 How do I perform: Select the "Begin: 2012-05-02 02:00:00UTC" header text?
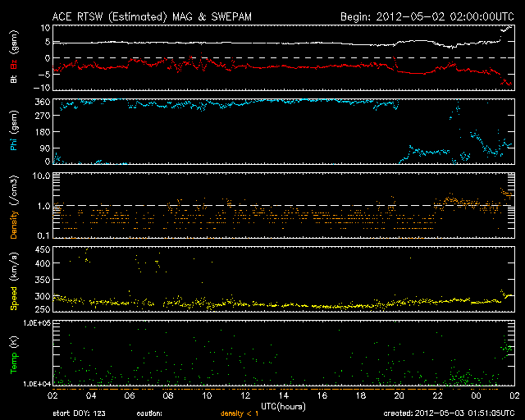tap(427, 16)
